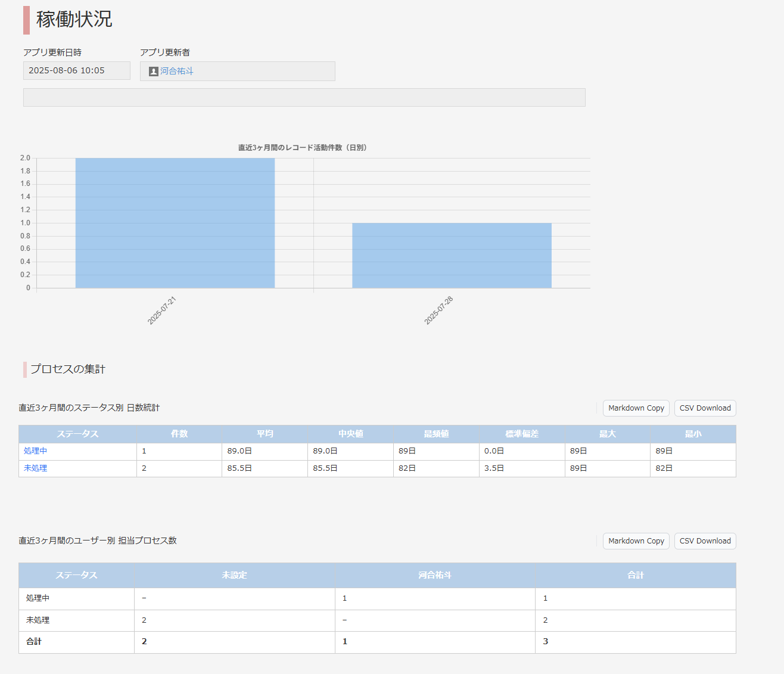Click the empty gray field below the updater
The width and height of the screenshot is (784, 674).
304,98
